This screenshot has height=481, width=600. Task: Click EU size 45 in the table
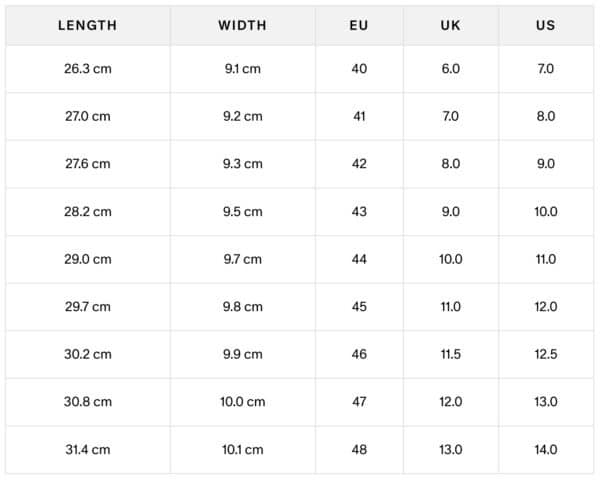[x=359, y=307]
